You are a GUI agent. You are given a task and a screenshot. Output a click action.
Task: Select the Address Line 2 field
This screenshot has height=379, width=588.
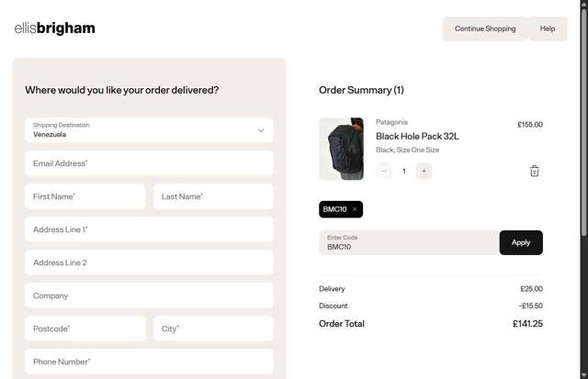149,262
